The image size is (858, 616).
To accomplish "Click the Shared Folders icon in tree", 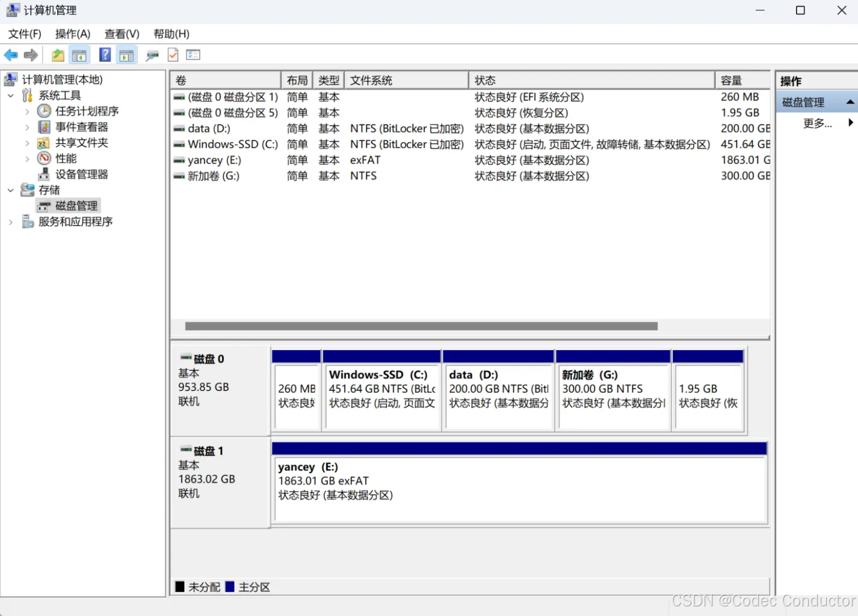I will (x=43, y=143).
